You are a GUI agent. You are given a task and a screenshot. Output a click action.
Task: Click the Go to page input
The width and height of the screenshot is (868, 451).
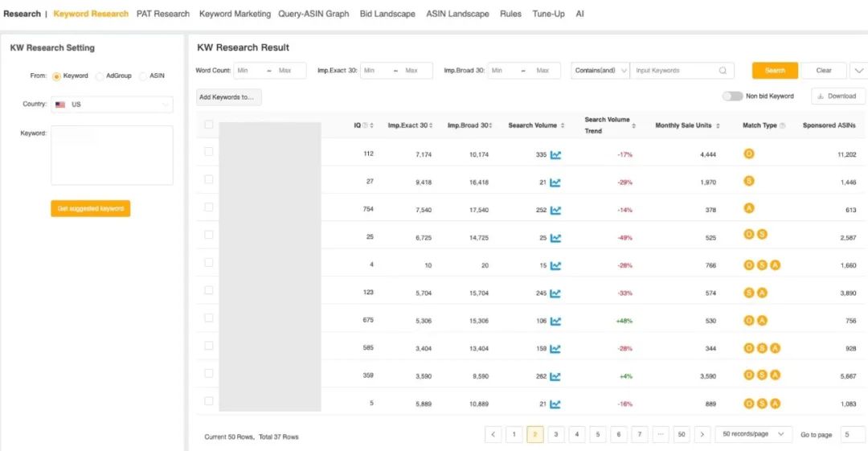[853, 434]
